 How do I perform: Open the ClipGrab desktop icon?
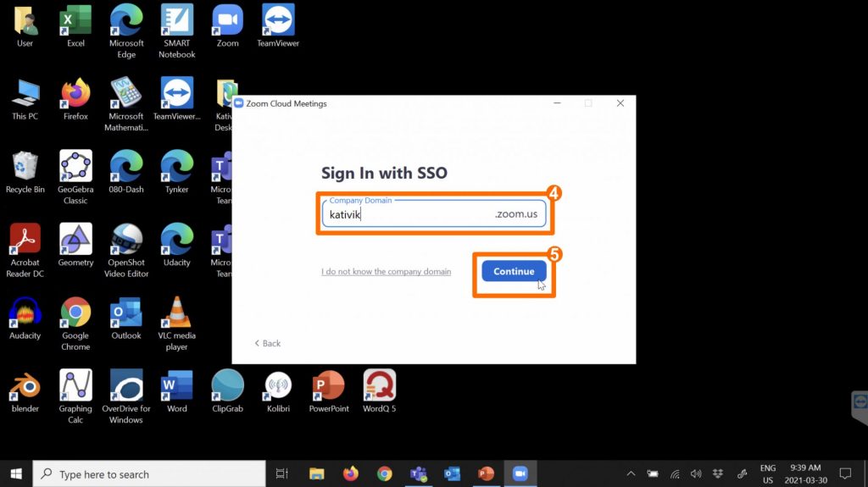click(x=227, y=390)
